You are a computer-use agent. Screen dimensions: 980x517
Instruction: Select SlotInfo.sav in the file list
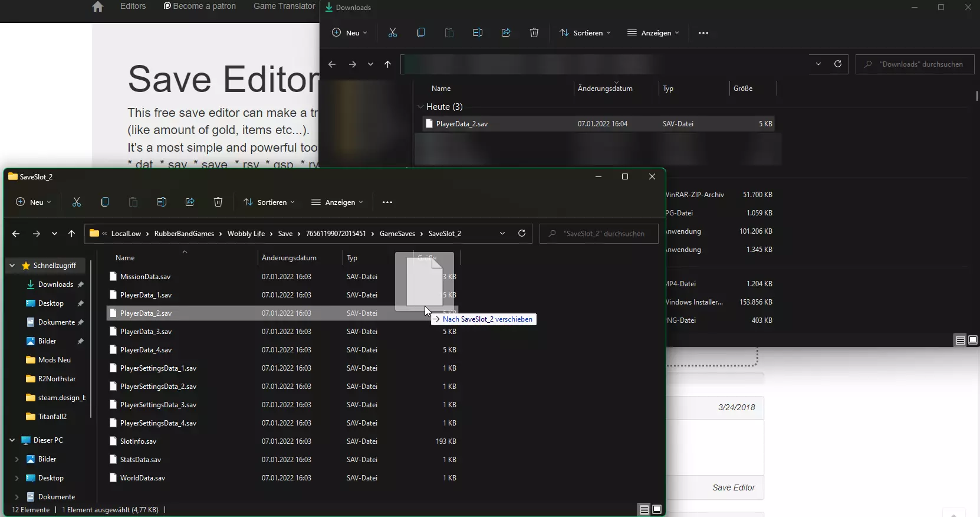pyautogui.click(x=138, y=441)
